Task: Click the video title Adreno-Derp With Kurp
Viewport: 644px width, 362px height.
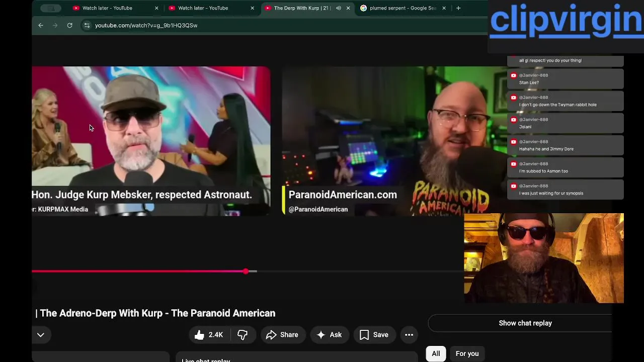Action: point(155,313)
